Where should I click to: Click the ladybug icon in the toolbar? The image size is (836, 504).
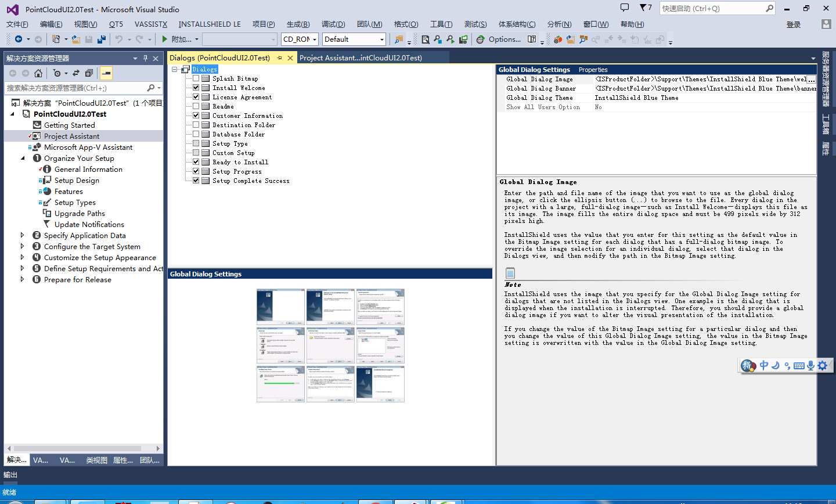pos(558,39)
